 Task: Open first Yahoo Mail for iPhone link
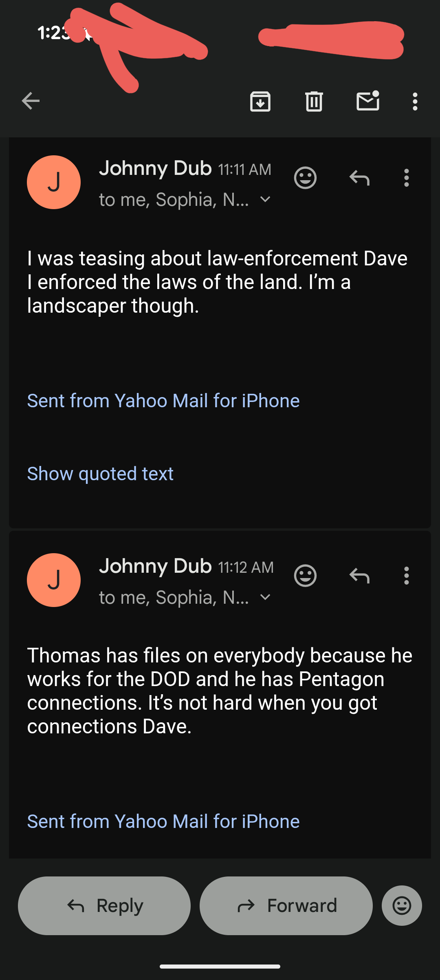(163, 401)
